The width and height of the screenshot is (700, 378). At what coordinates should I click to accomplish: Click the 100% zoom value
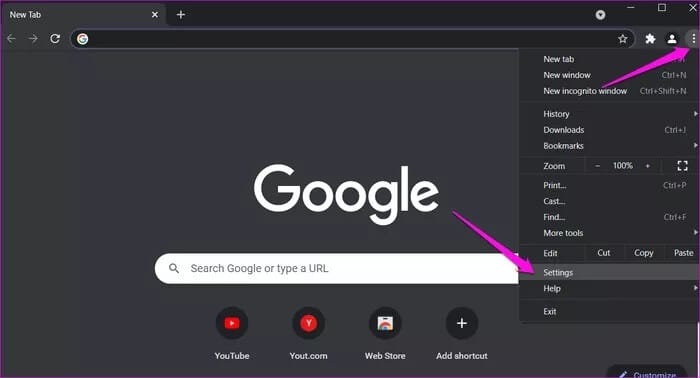click(622, 166)
